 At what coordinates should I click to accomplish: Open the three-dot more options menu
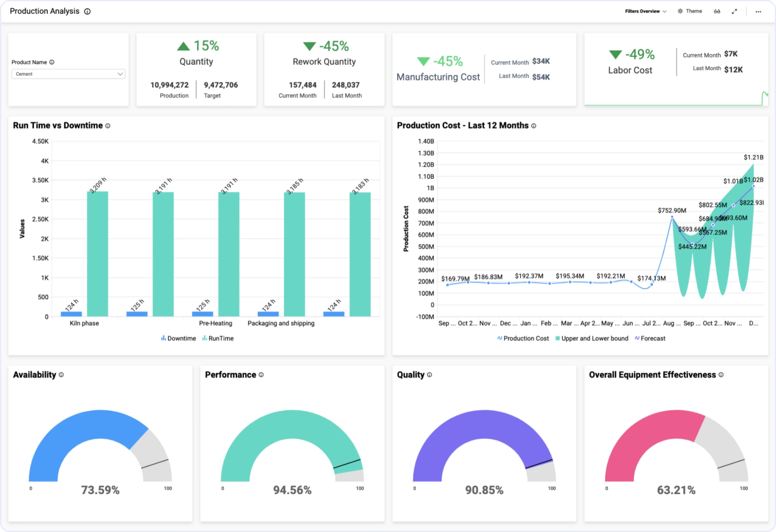click(x=758, y=12)
